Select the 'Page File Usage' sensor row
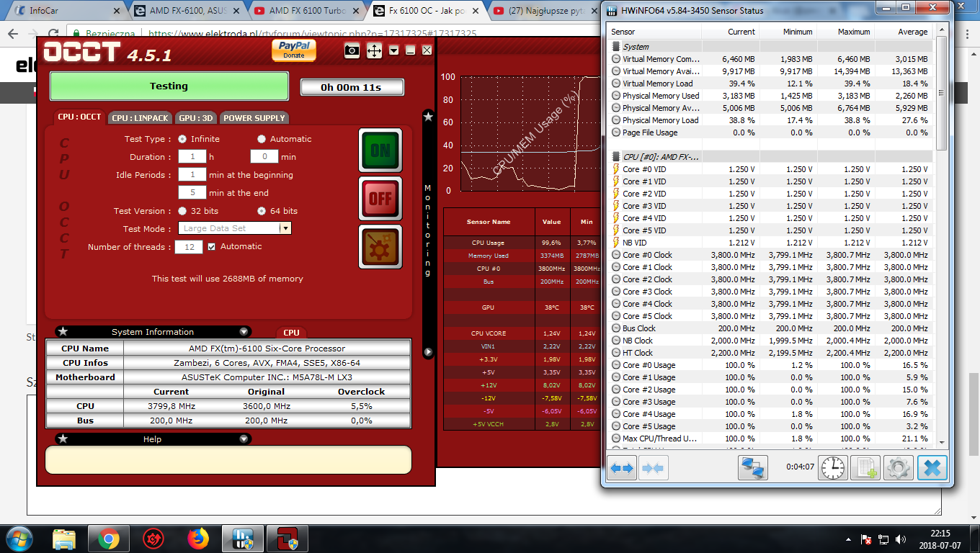The width and height of the screenshot is (980, 553). (x=770, y=132)
